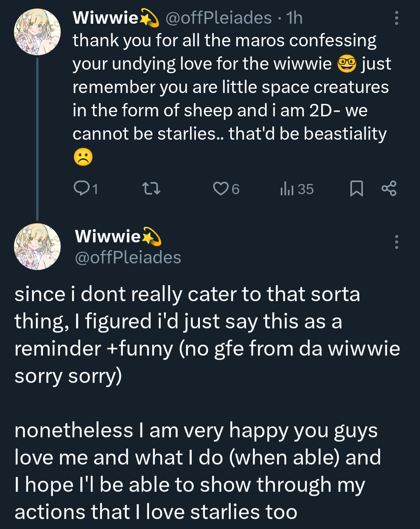
Task: Open more options on the second tweet
Action: (x=396, y=242)
